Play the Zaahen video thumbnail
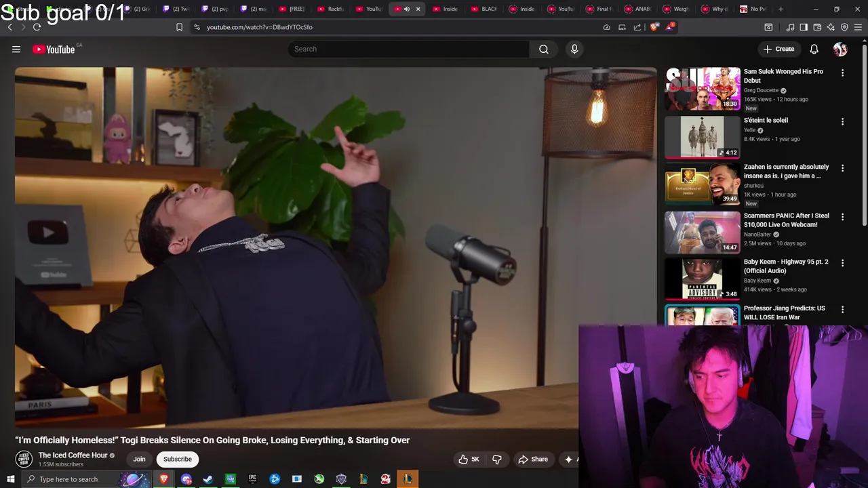The width and height of the screenshot is (868, 488). point(703,184)
